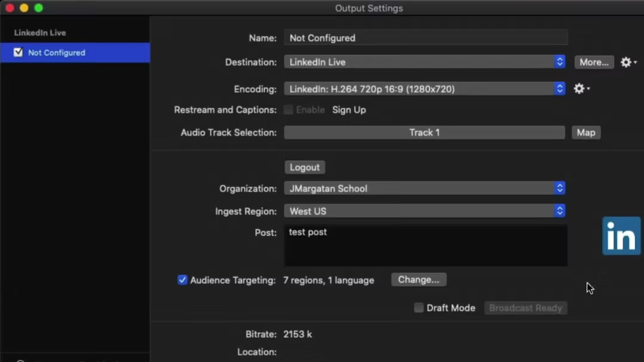Click the More... button next to Destination

point(594,62)
